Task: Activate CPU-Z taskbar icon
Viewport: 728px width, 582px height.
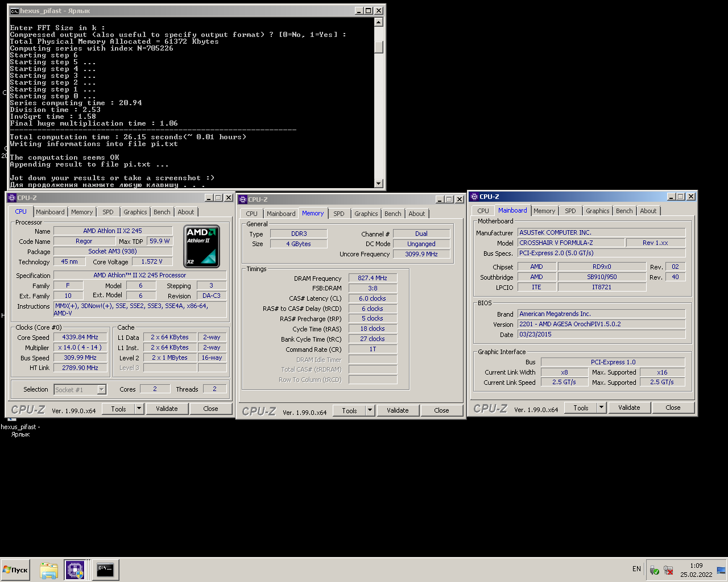Action: pyautogui.click(x=75, y=570)
